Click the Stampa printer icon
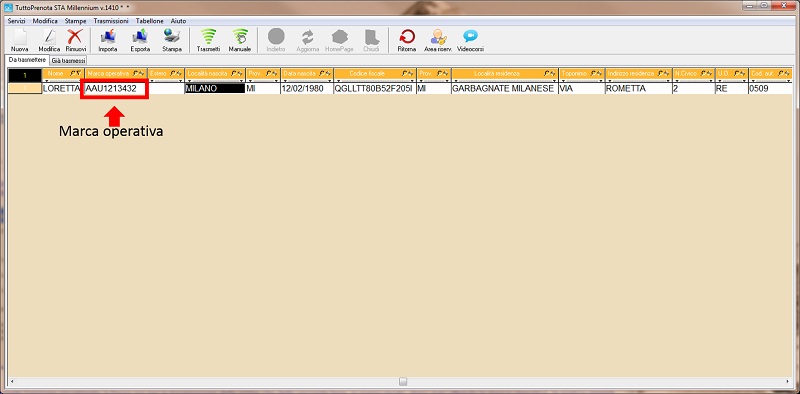The width and height of the screenshot is (800, 394). coord(172,40)
